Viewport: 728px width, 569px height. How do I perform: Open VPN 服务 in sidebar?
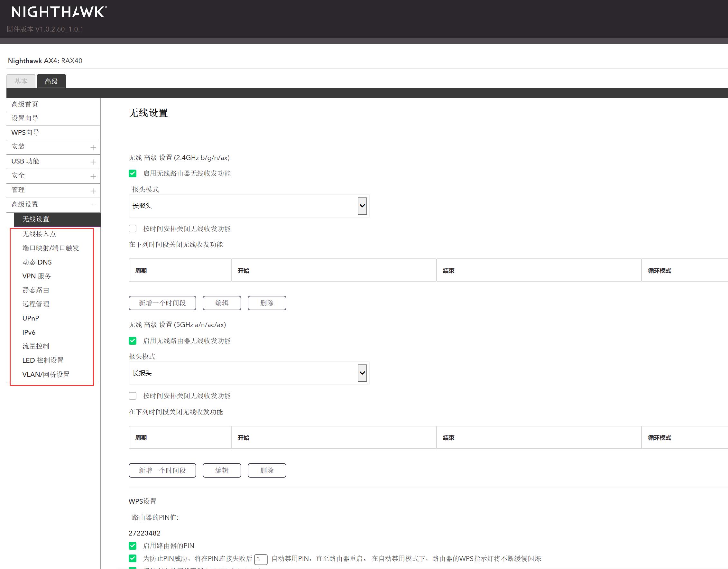(37, 276)
